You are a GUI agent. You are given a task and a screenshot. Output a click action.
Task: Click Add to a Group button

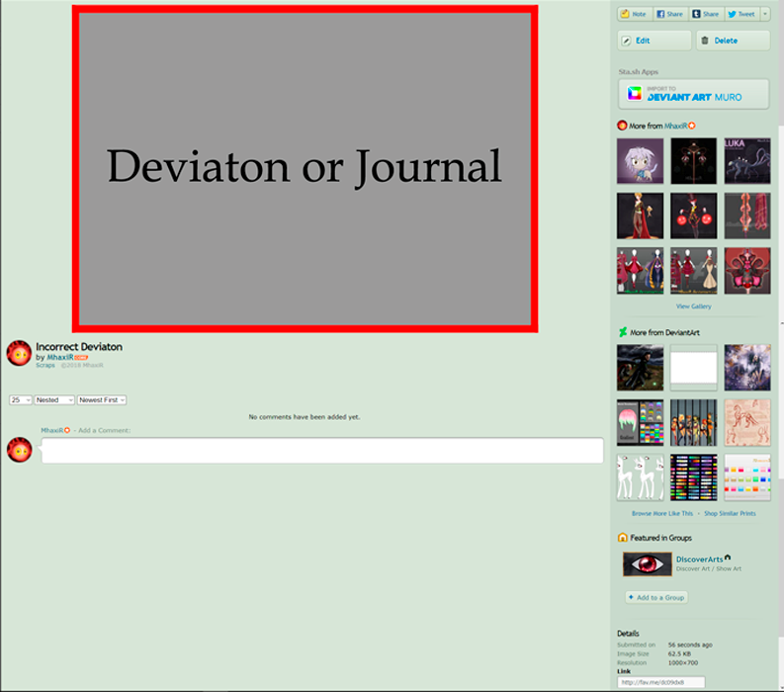tap(656, 597)
